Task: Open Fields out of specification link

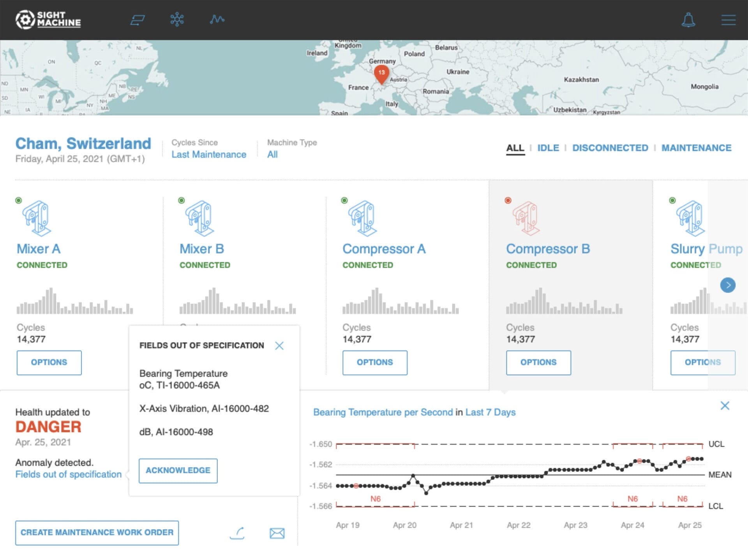Action: point(68,475)
